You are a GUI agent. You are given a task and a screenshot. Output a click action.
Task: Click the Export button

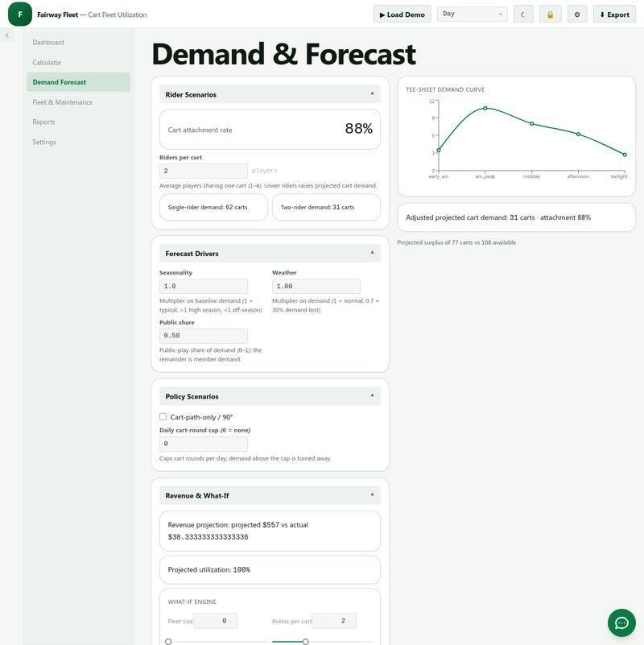pyautogui.click(x=614, y=14)
